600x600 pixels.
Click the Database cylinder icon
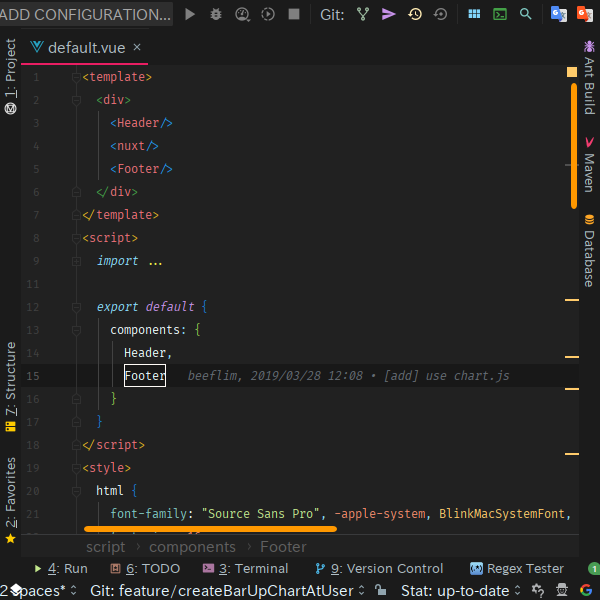coord(589,219)
